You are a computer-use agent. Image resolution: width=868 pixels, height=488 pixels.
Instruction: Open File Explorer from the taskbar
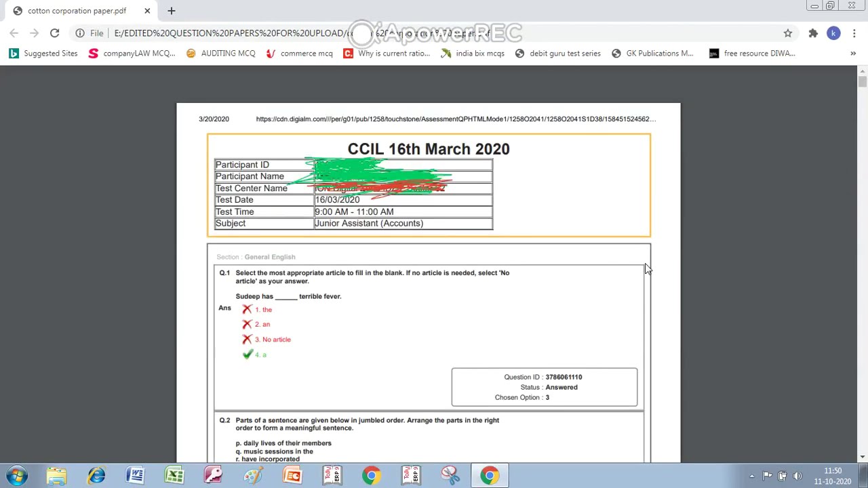[56, 476]
